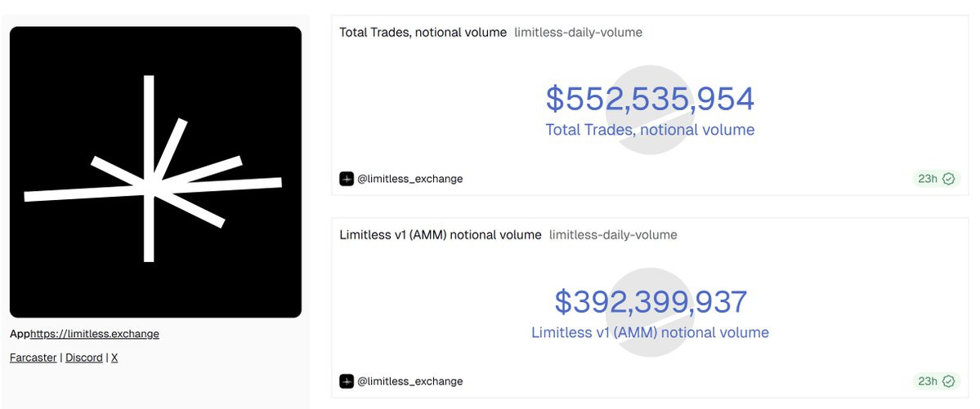Click the $552,535,954 counter value
The image size is (980, 409).
coord(650,100)
